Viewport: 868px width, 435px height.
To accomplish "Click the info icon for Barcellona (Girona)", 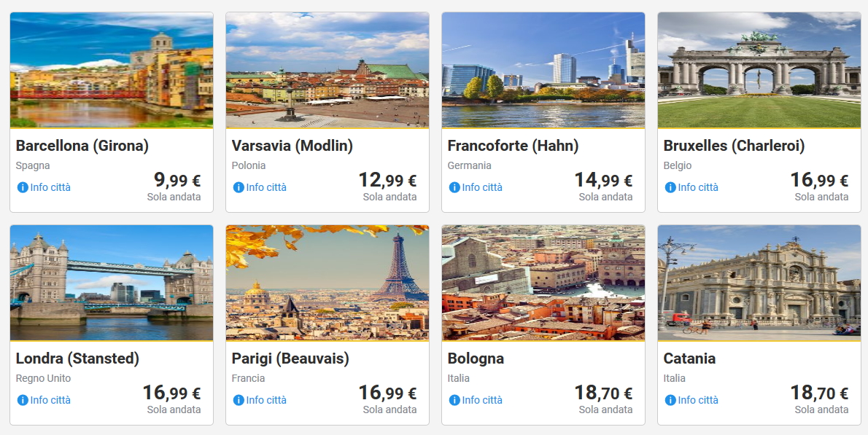I will 23,187.
